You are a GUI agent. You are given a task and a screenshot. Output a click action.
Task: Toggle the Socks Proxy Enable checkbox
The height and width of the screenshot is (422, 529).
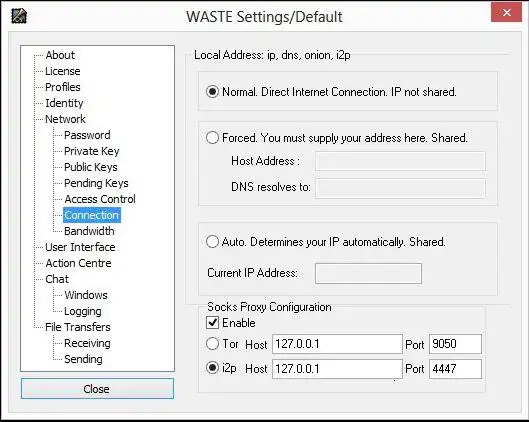coord(212,323)
